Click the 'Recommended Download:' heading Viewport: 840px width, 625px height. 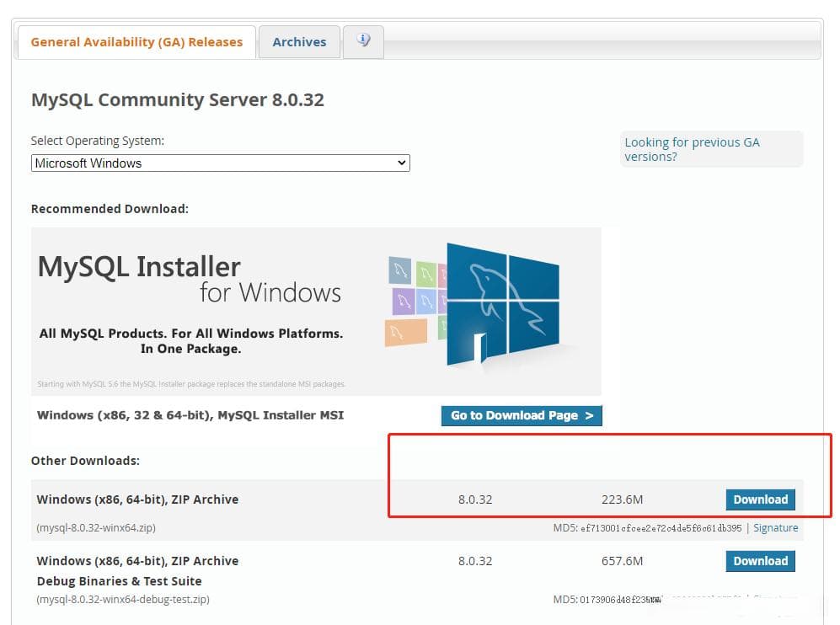[110, 209]
